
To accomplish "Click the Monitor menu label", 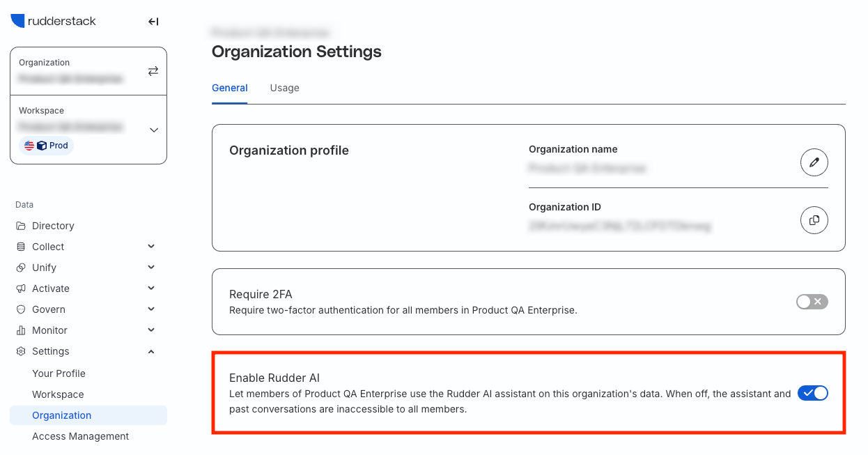I will [49, 330].
